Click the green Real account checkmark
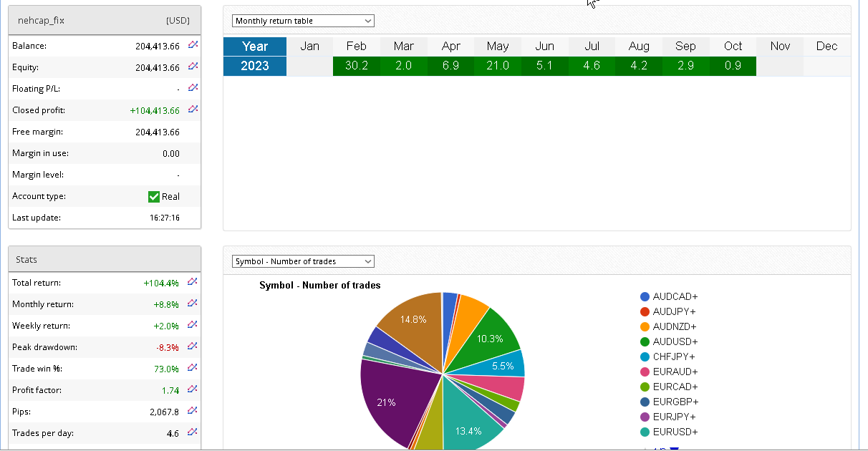 click(154, 196)
